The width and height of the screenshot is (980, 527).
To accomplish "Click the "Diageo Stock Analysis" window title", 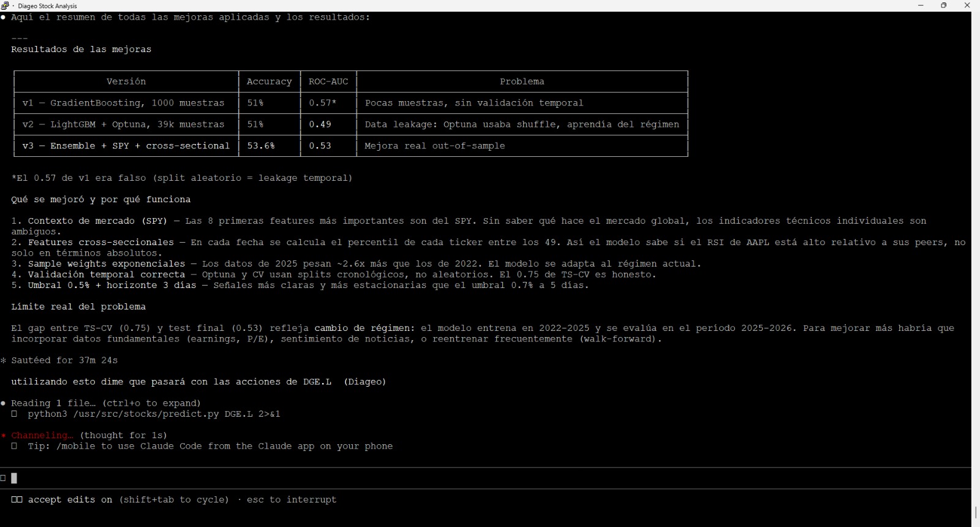I will pos(47,6).
